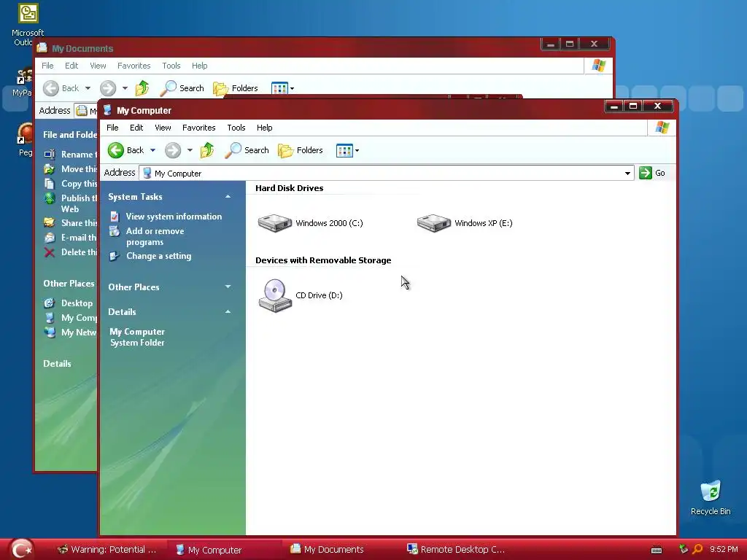Open the Tools menu in My Computer
Image resolution: width=747 pixels, height=560 pixels.
(x=236, y=128)
